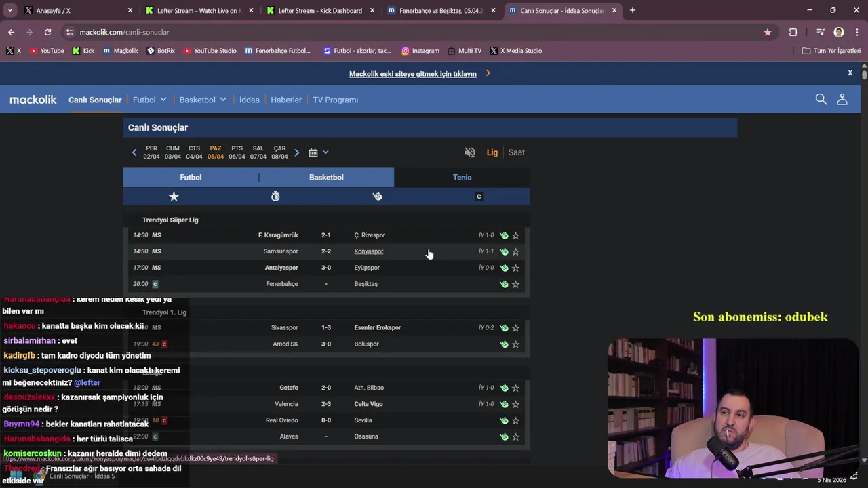This screenshot has width=868, height=488.
Task: Favorite the Real Oviedo–Sevilla match star
Action: 515,420
